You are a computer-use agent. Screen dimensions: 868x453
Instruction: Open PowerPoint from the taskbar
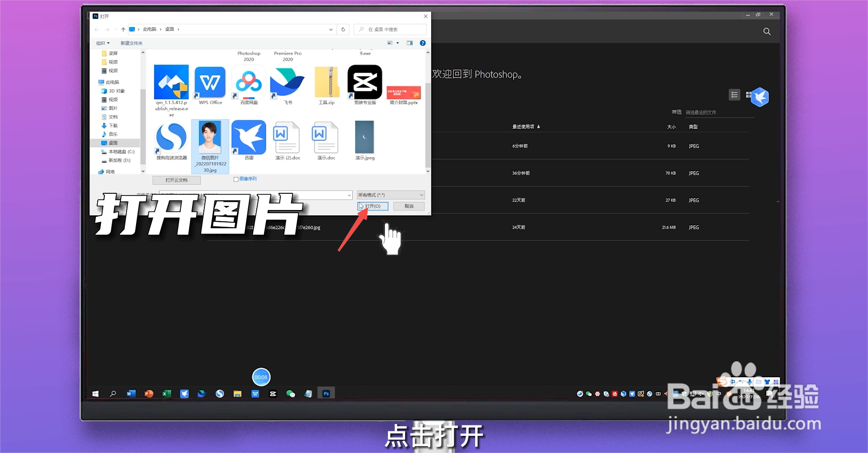click(x=149, y=394)
